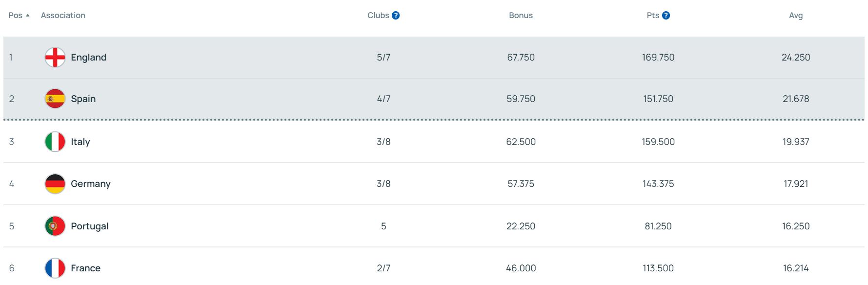The height and width of the screenshot is (285, 868).
Task: Open the Portugal association link
Action: pyautogui.click(x=90, y=226)
